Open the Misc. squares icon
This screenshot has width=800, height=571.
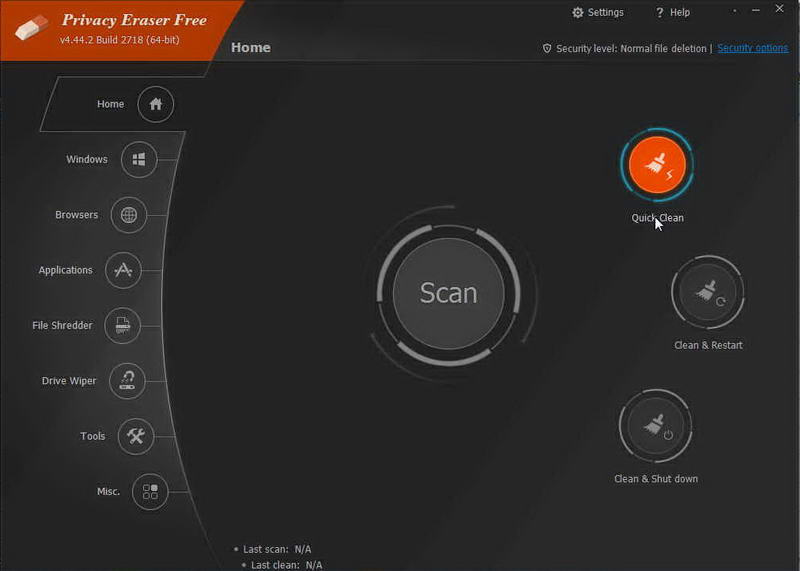tap(150, 492)
